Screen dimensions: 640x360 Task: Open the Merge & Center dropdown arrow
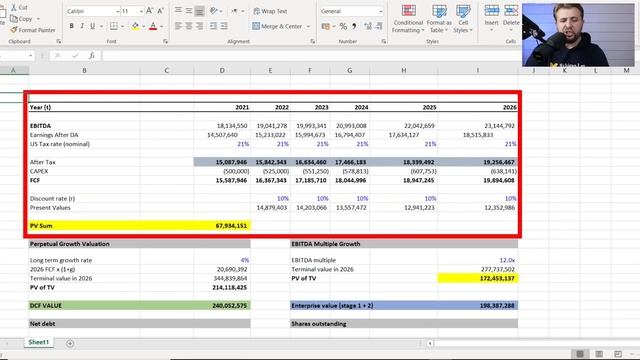(x=308, y=27)
